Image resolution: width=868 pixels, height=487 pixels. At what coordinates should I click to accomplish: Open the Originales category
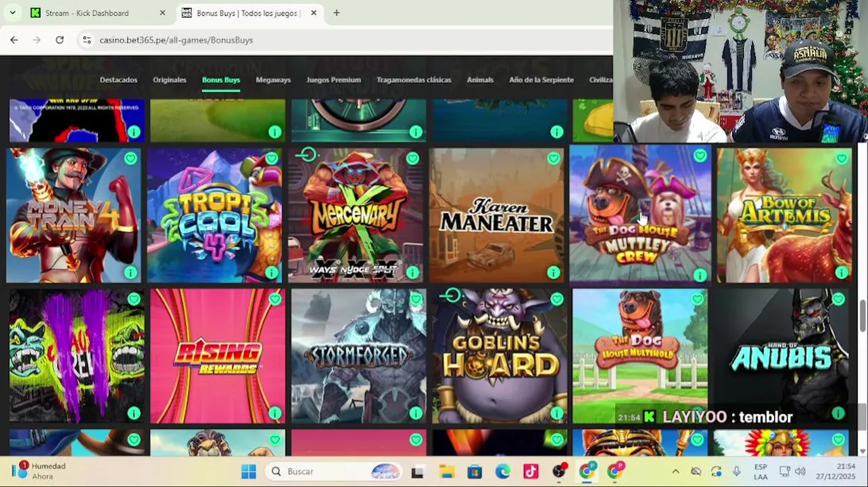coord(170,80)
